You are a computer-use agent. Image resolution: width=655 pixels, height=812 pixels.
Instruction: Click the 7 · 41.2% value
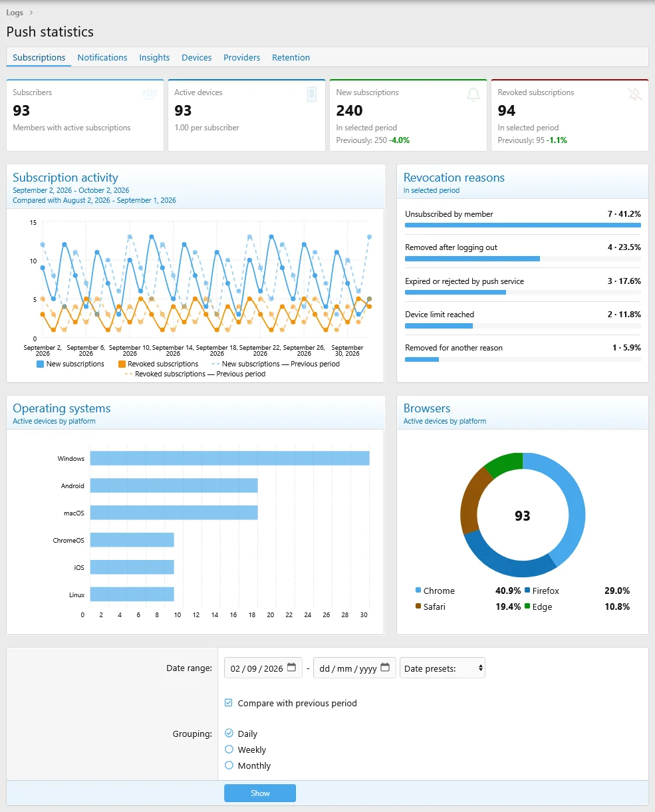click(x=624, y=214)
